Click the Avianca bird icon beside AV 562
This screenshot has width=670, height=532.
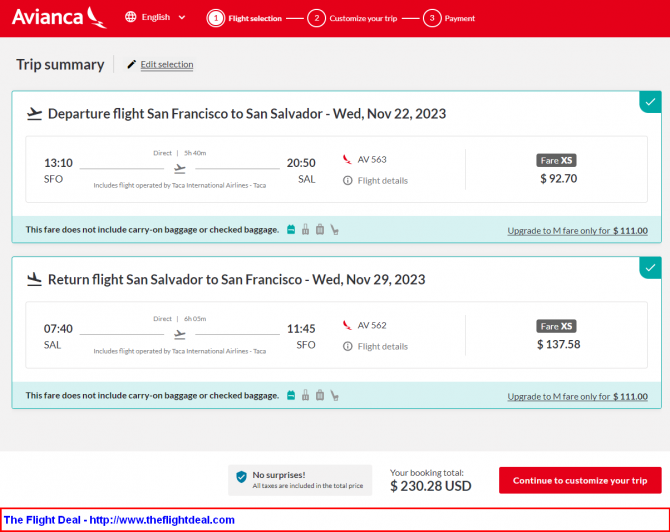click(x=347, y=325)
